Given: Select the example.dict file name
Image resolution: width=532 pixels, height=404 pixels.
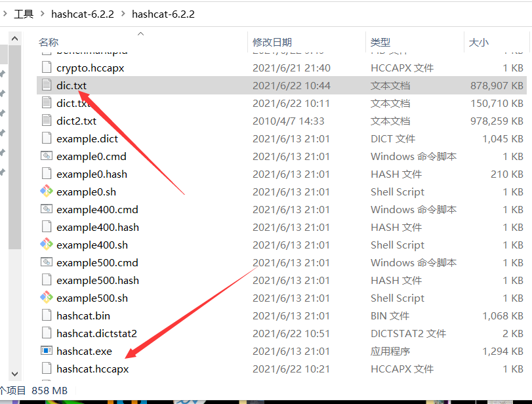Looking at the screenshot, I should [x=87, y=139].
